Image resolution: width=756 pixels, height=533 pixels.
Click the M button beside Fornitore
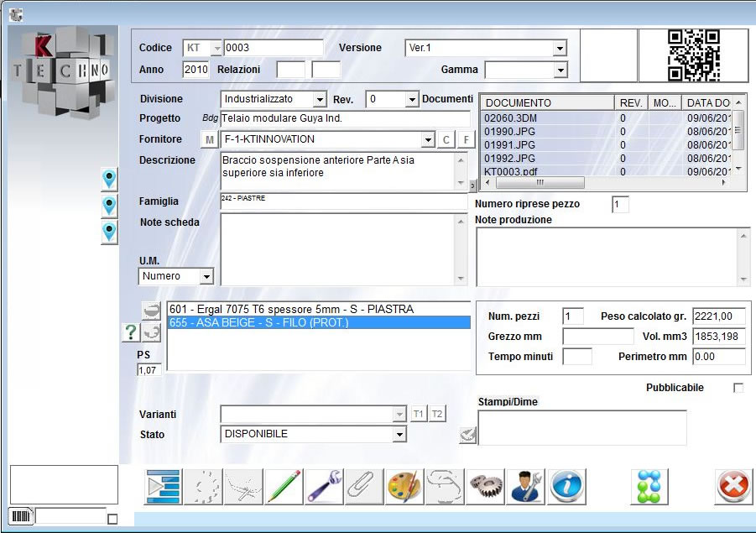click(210, 140)
